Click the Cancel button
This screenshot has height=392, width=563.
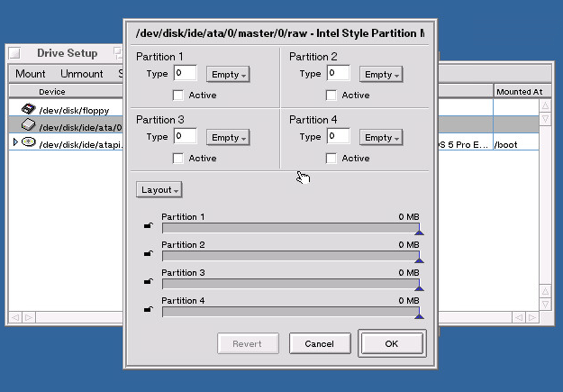(320, 343)
